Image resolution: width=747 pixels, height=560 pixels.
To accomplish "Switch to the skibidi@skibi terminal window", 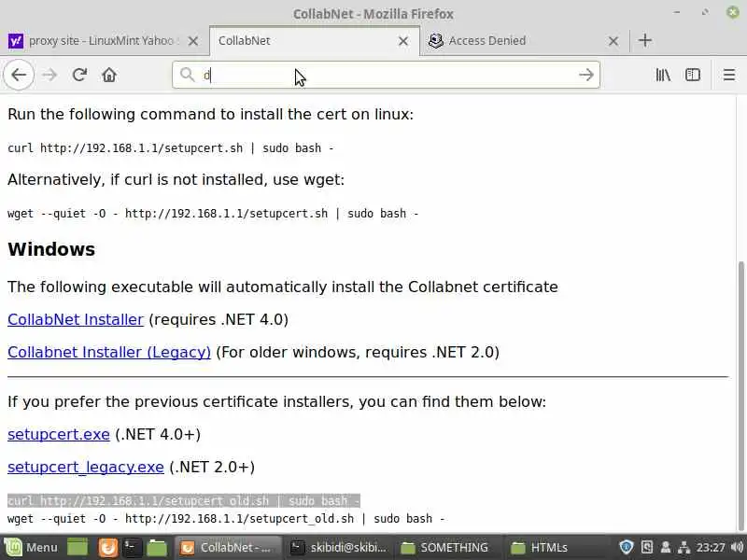I will click(339, 547).
